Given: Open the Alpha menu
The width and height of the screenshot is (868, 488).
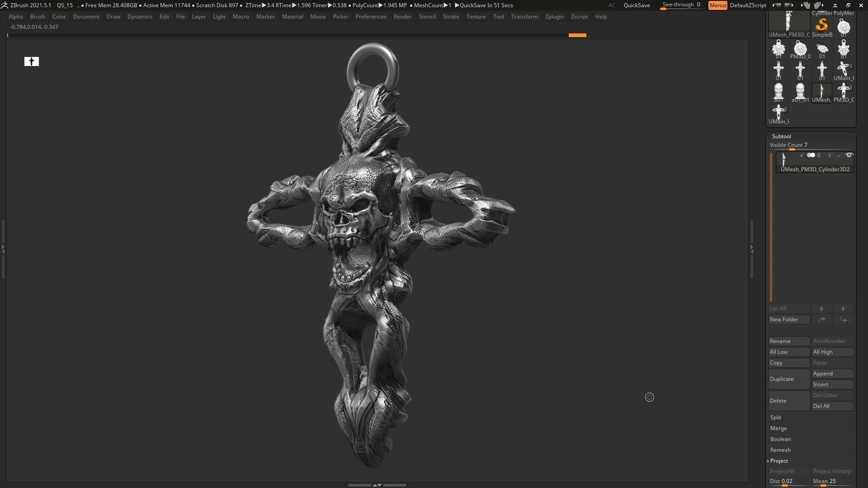Looking at the screenshot, I should 15,17.
